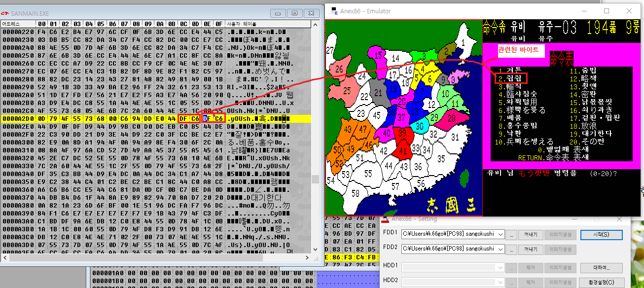Open the FDD2 image path dropdown
Viewport: 644px width, 288px height.
[x=501, y=249]
